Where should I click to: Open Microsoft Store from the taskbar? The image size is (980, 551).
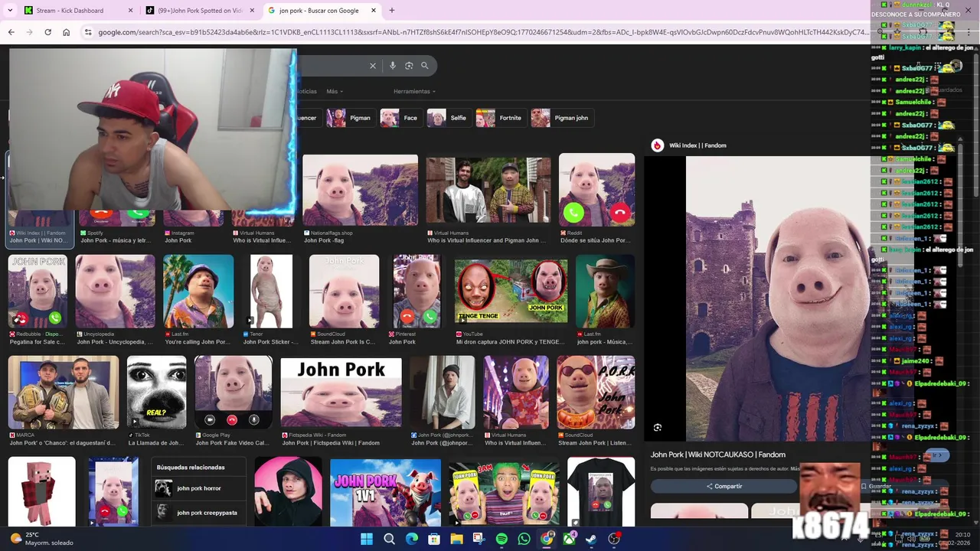coord(434,539)
